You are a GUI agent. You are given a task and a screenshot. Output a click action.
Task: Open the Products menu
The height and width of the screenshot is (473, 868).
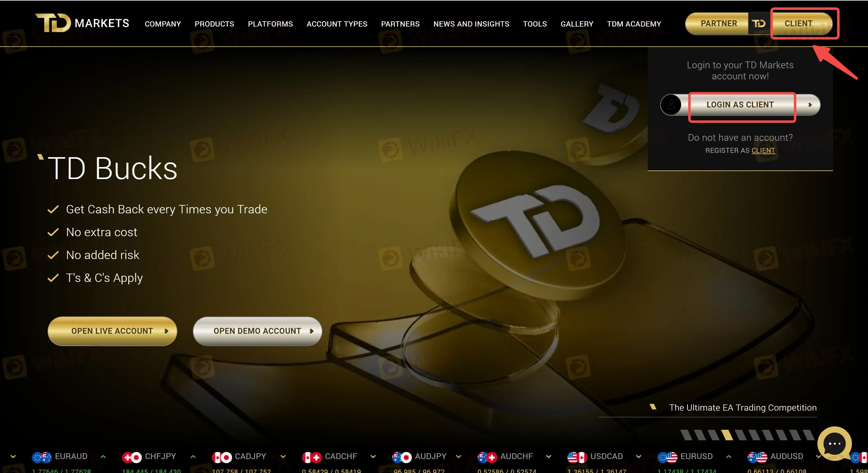214,24
